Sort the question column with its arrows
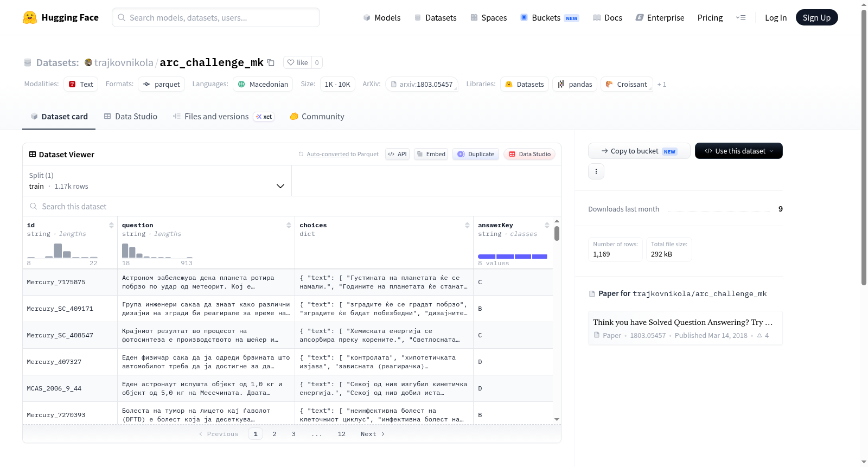The width and height of the screenshot is (868, 467). tap(289, 225)
